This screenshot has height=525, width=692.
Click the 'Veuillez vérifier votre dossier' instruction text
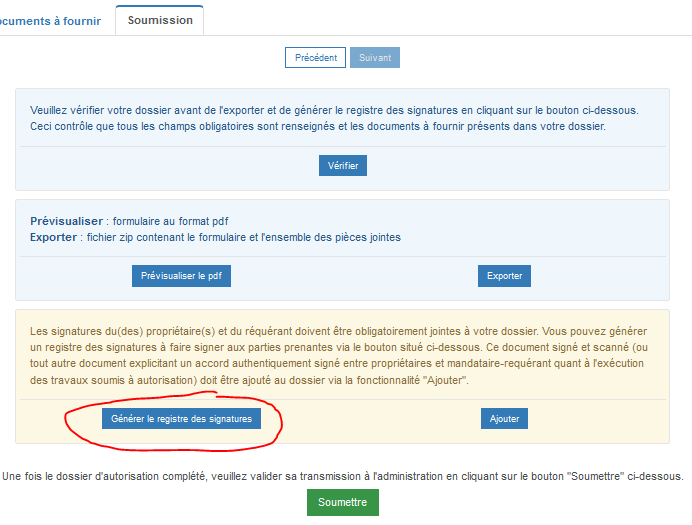(x=334, y=110)
